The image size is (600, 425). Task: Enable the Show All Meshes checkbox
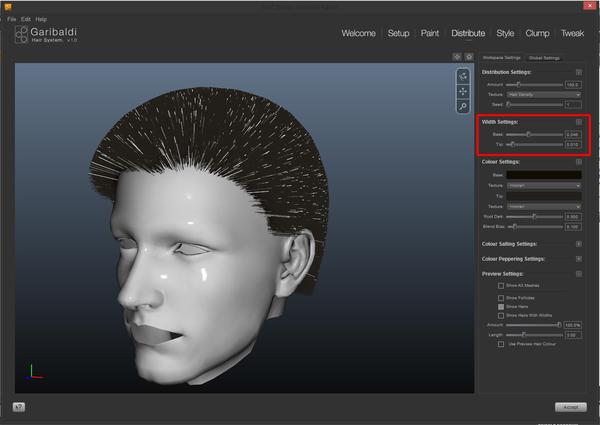click(x=501, y=286)
